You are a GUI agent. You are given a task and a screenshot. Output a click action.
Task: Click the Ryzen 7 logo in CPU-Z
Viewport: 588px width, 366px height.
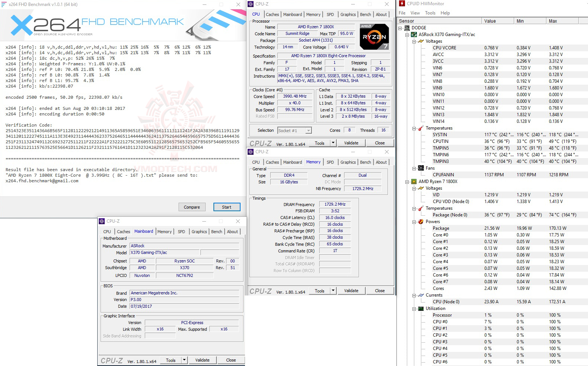pyautogui.click(x=374, y=37)
